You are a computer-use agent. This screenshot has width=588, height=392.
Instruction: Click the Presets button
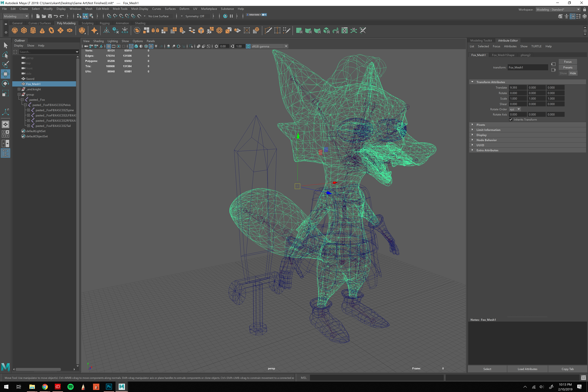point(568,68)
